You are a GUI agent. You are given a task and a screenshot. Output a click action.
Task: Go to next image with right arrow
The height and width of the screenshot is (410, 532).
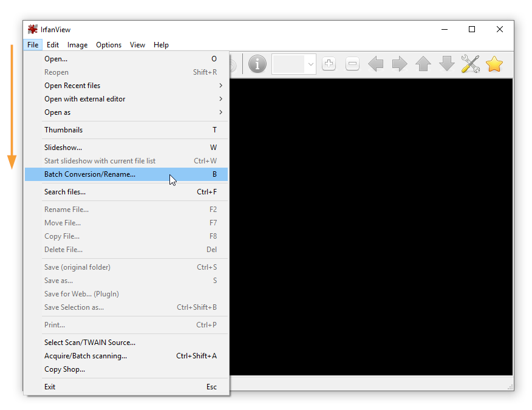click(x=400, y=64)
